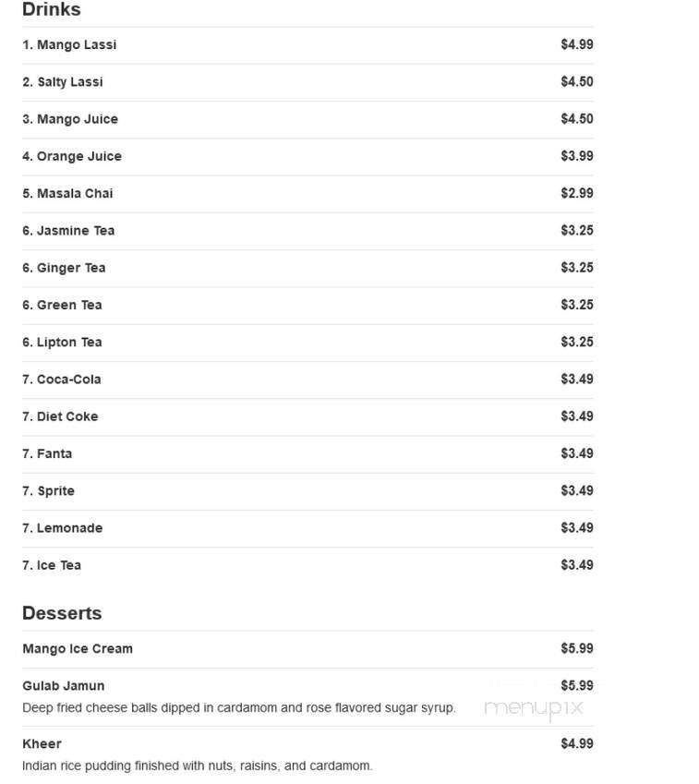Select Masala Chai in the drinks list
The image size is (699, 784).
pos(307,194)
